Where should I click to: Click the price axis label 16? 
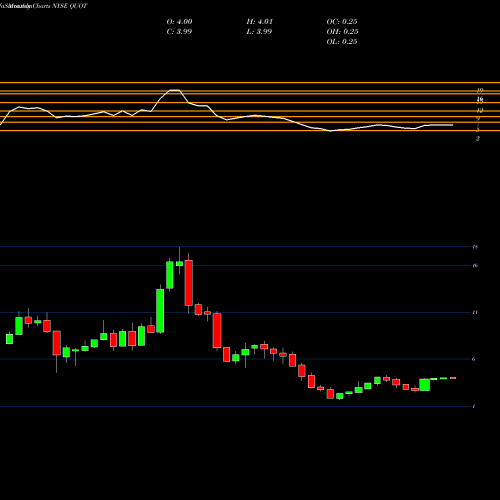(475, 266)
